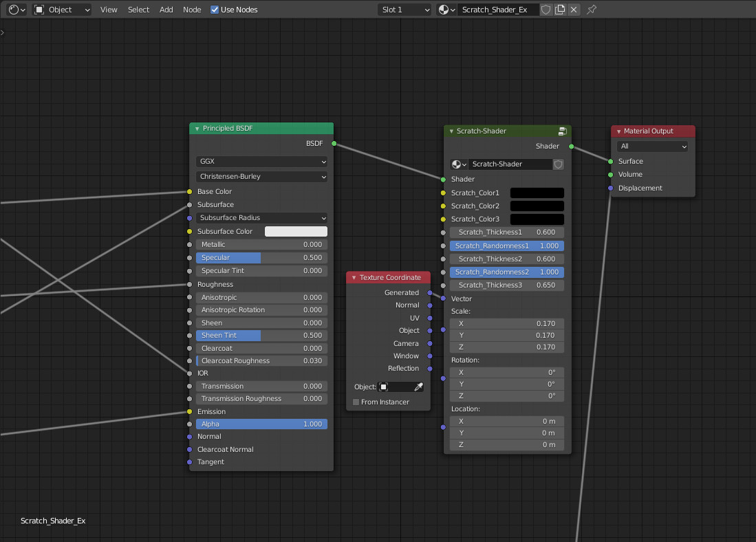Collapse the Principled BSDF node
756x542 pixels.
[x=197, y=129]
